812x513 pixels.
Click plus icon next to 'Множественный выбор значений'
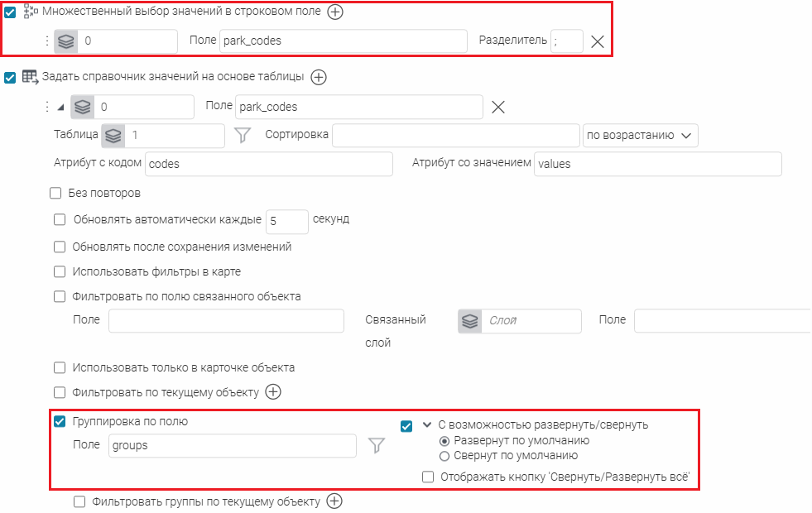coord(334,12)
